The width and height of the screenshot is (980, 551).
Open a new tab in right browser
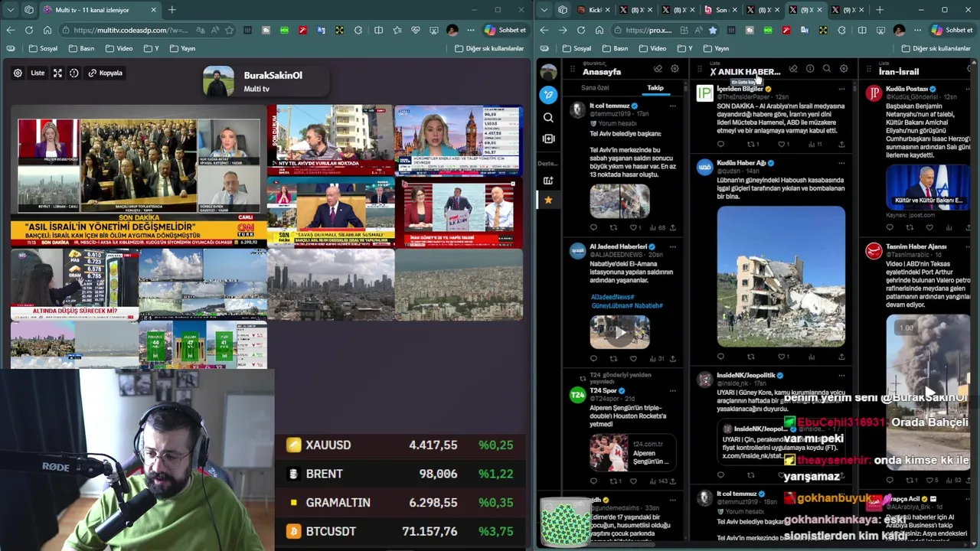(879, 10)
